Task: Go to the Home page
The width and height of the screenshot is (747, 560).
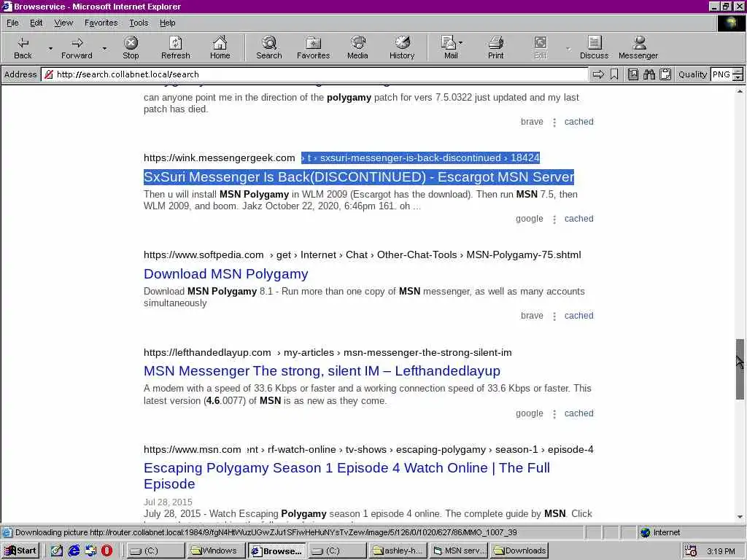Action: pyautogui.click(x=220, y=47)
